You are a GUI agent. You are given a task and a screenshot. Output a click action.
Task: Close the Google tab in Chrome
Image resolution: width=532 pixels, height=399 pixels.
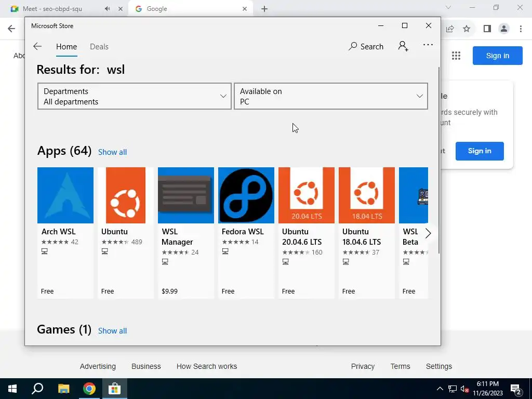[245, 9]
